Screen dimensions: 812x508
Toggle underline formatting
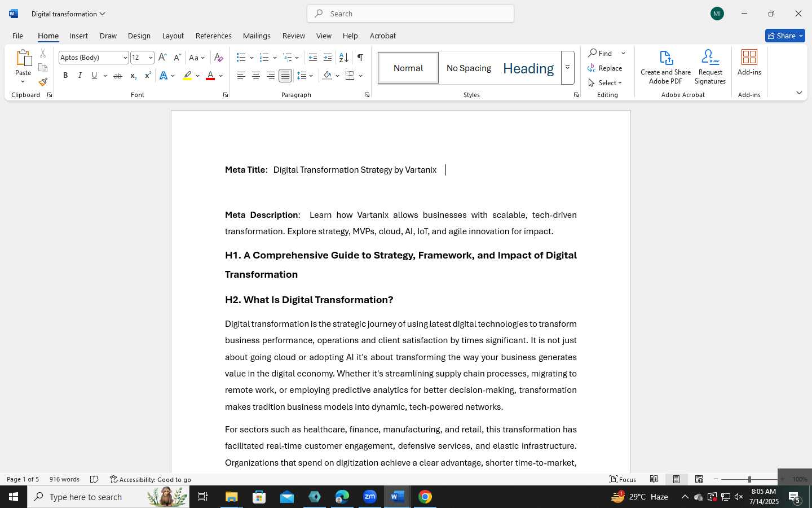coord(94,76)
